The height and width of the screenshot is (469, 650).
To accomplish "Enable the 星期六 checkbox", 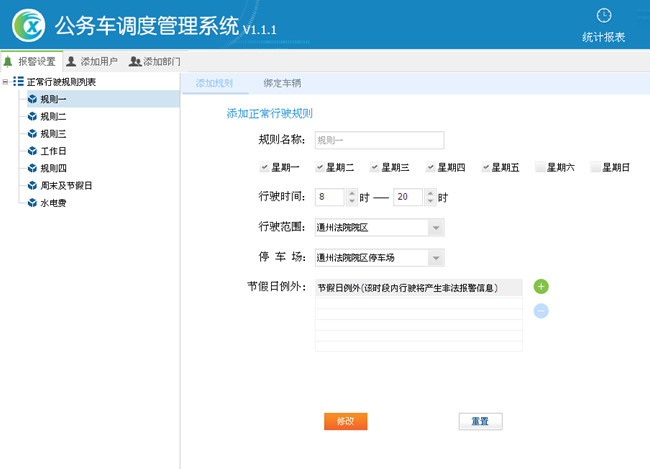I will point(540,167).
